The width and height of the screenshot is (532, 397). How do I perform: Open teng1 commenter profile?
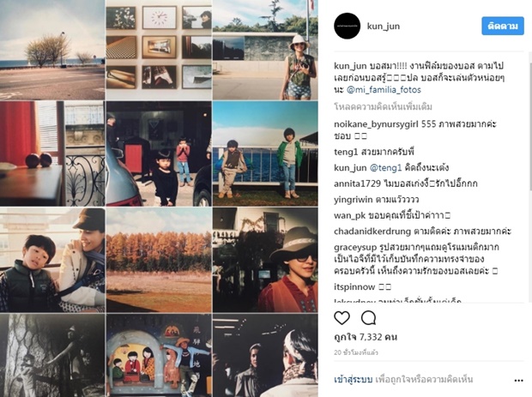click(346, 152)
